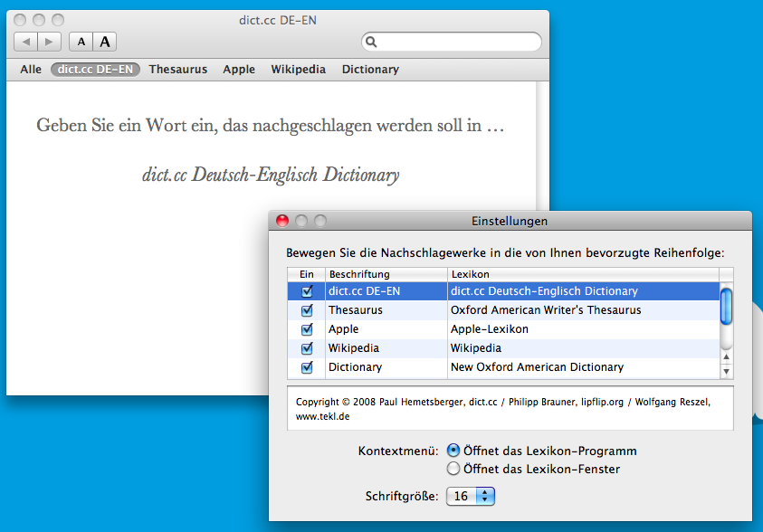Click the scroll up arrow in lexicon list

coord(726,357)
